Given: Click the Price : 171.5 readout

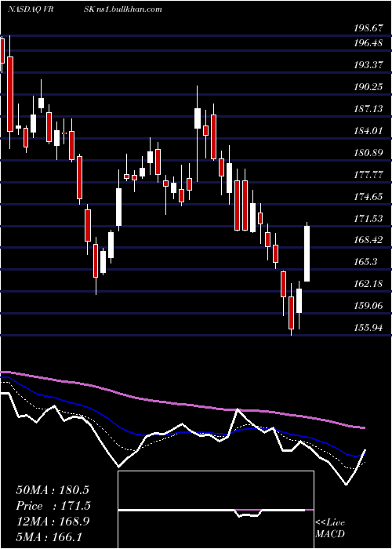Looking at the screenshot, I should [53, 506].
